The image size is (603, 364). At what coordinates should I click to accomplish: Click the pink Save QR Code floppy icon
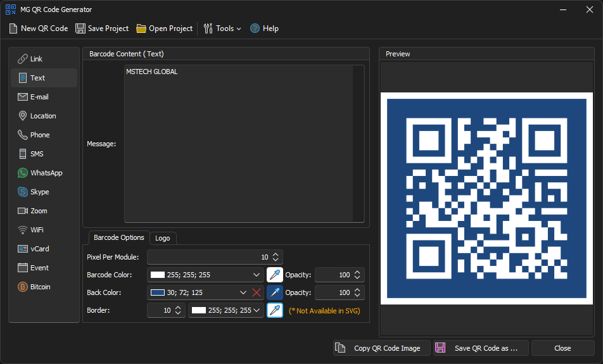pyautogui.click(x=440, y=348)
